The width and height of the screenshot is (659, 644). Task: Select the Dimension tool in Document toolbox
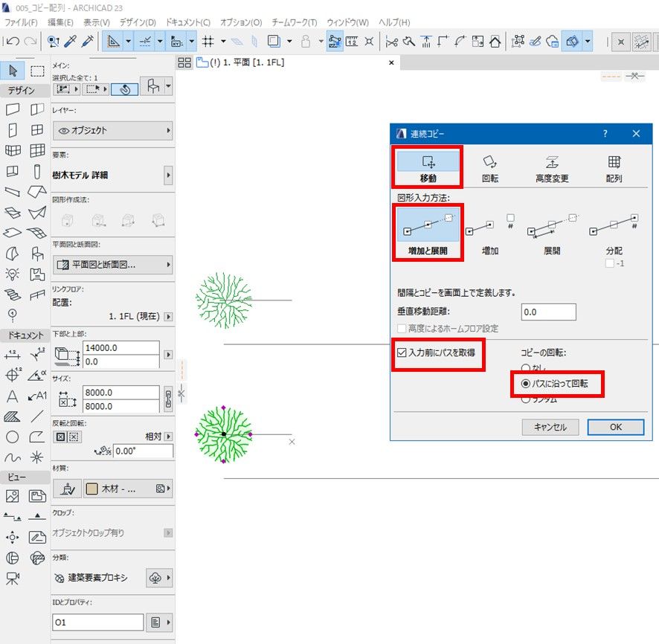(x=13, y=355)
